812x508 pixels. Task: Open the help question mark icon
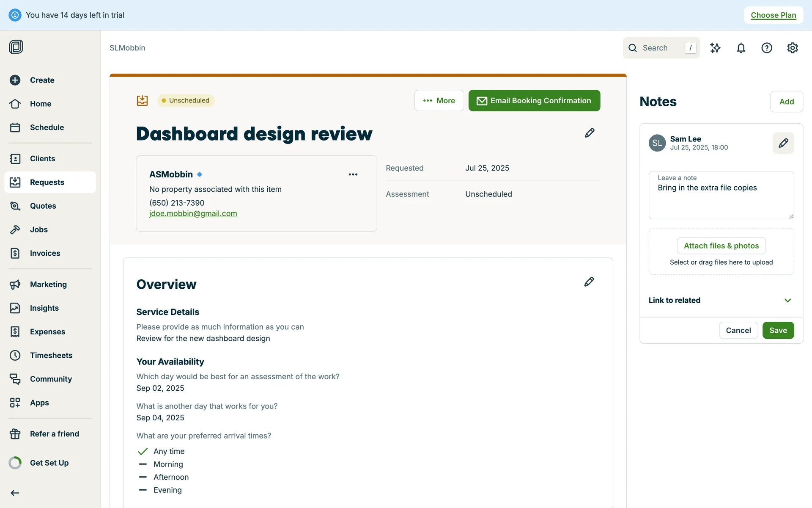(767, 48)
